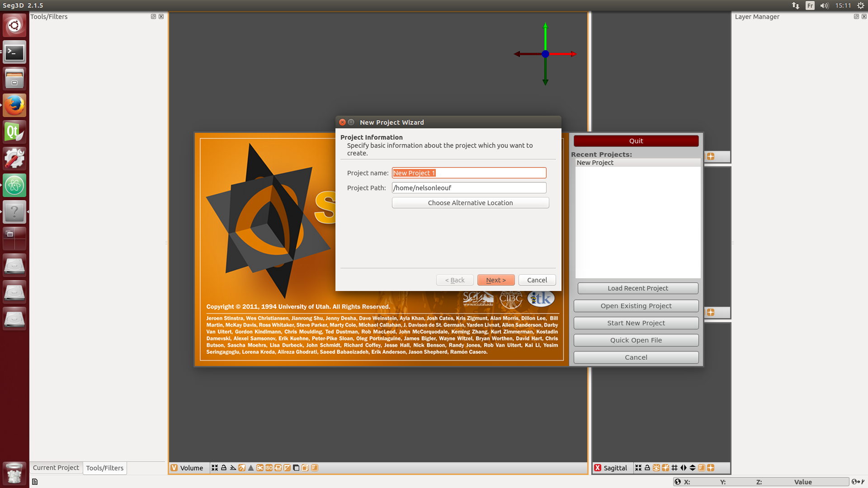Image resolution: width=868 pixels, height=488 pixels.
Task: Detach the Layer Manager panel with float icon
Action: pyautogui.click(x=856, y=16)
